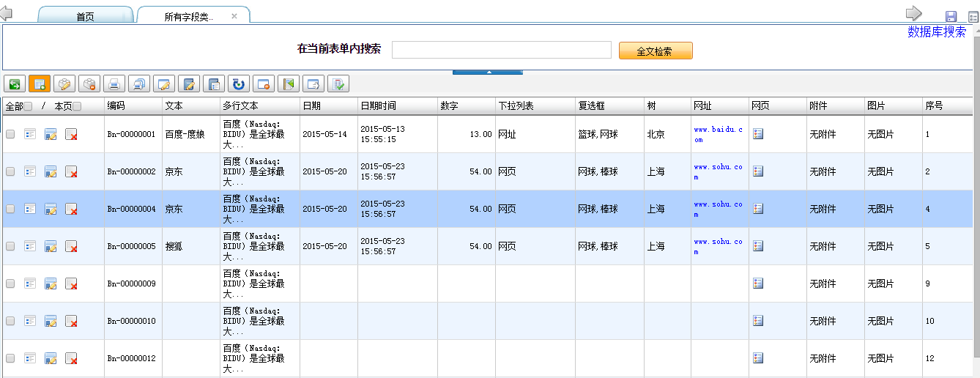Click the orange highlighted add-record table icon

coord(40,84)
